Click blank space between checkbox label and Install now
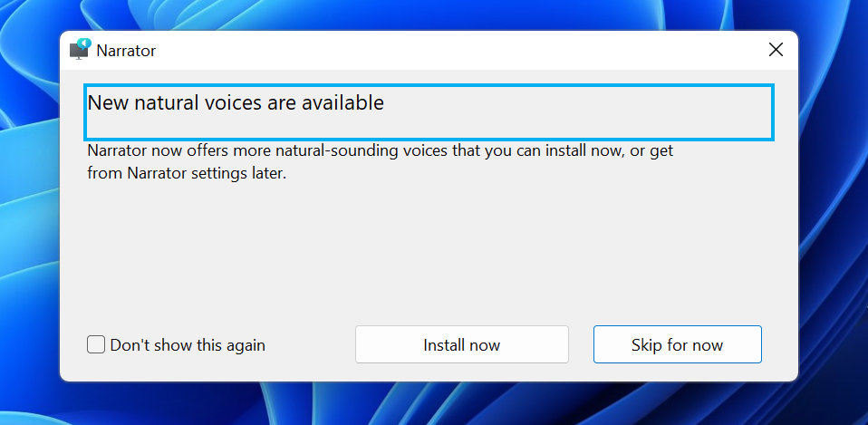 tap(310, 345)
